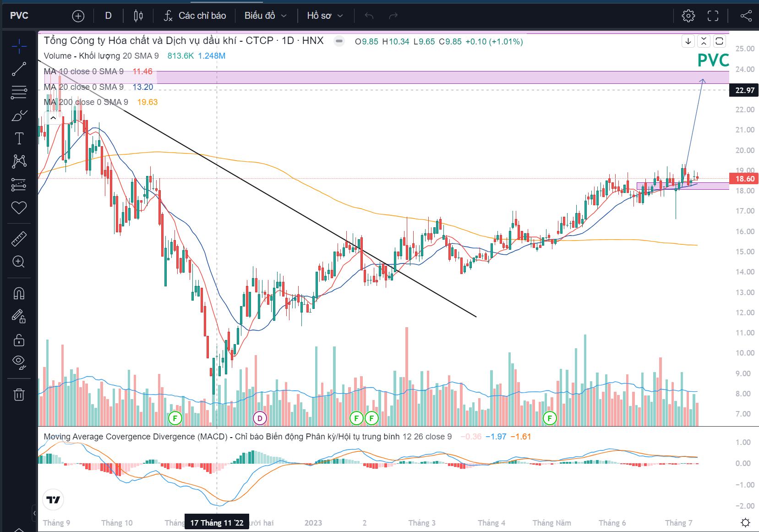759x532 pixels.
Task: Move chart pane down arrow button
Action: (688, 41)
